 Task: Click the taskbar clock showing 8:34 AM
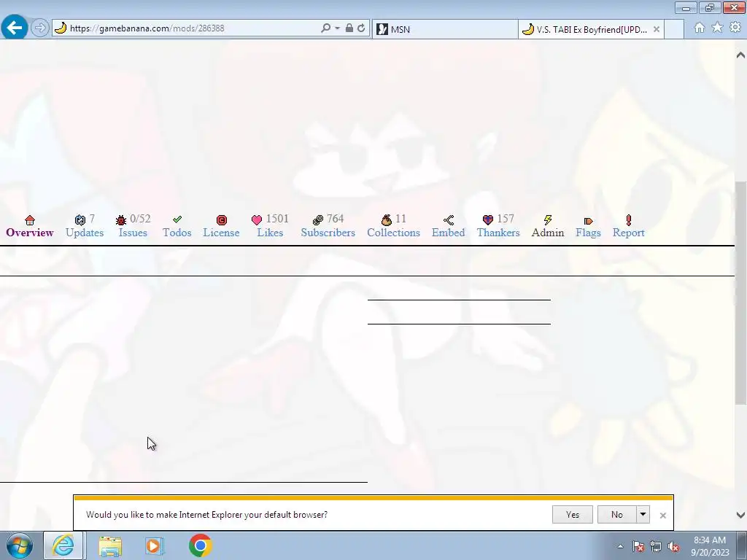[710, 546]
